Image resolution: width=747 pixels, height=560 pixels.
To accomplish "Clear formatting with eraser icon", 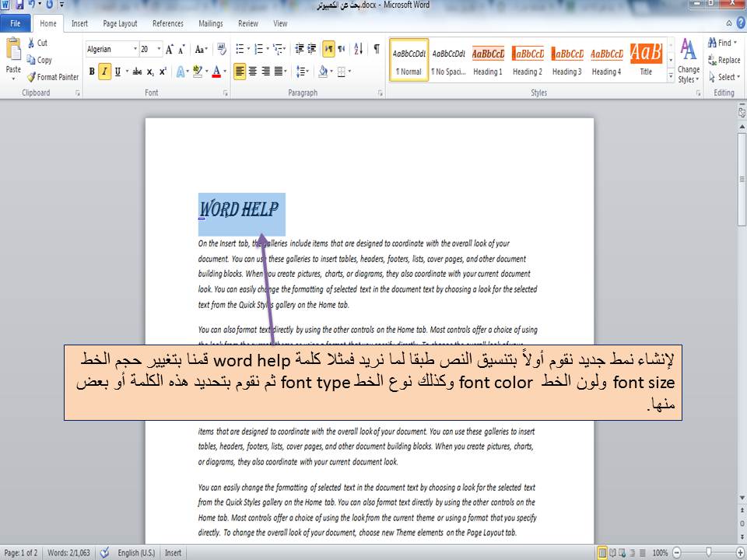I will [222, 49].
